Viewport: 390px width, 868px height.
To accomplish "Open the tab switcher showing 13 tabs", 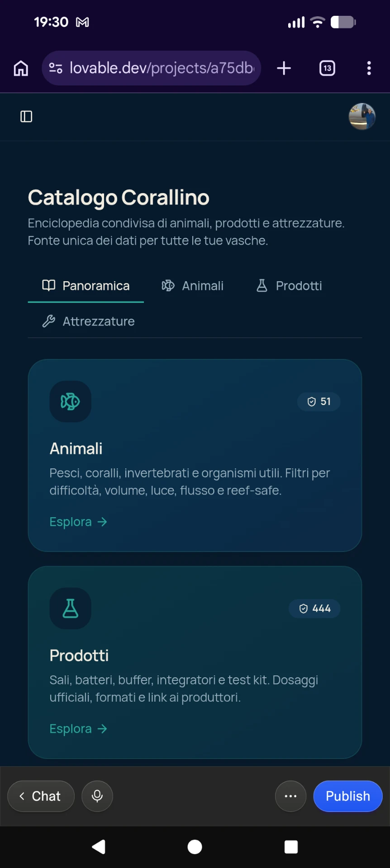I will point(327,68).
